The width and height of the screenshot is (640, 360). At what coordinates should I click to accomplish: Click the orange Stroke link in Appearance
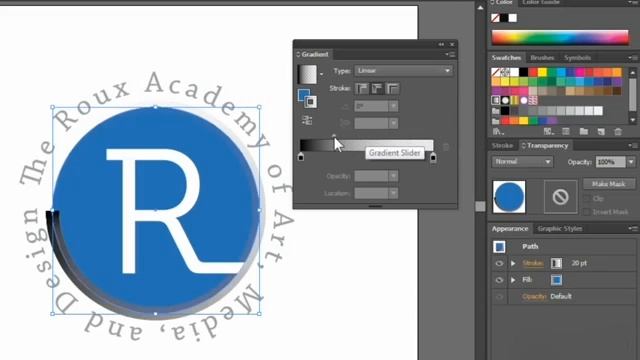point(533,264)
